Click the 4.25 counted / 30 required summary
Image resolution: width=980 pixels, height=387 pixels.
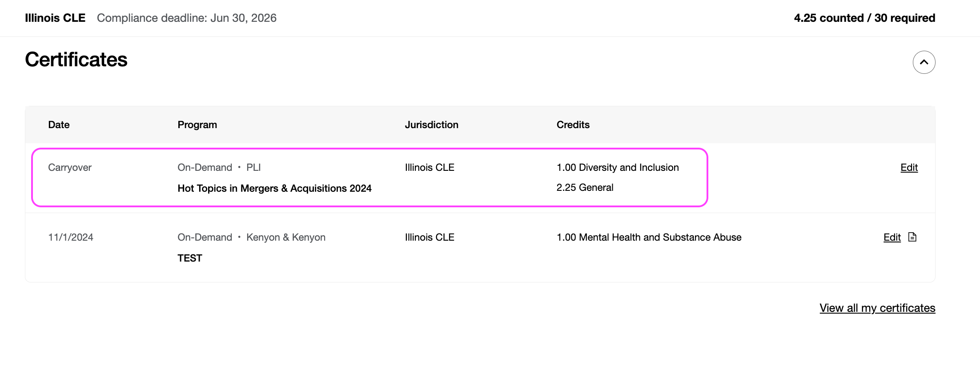864,18
